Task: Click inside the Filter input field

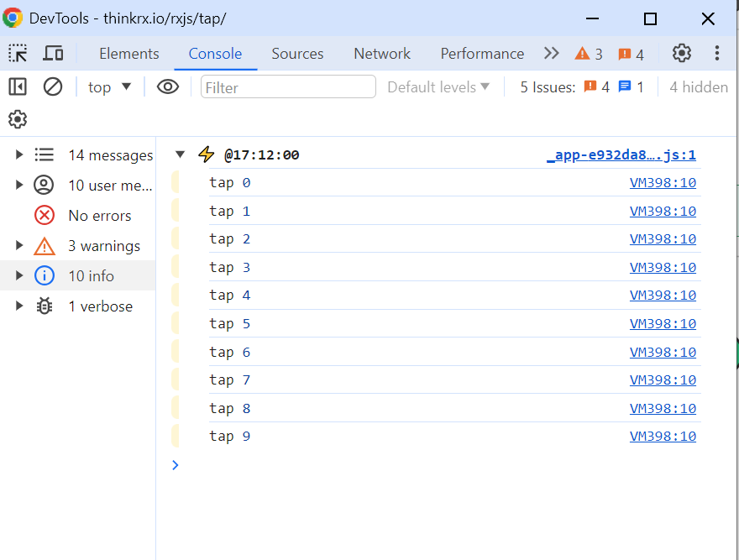Action: (288, 86)
